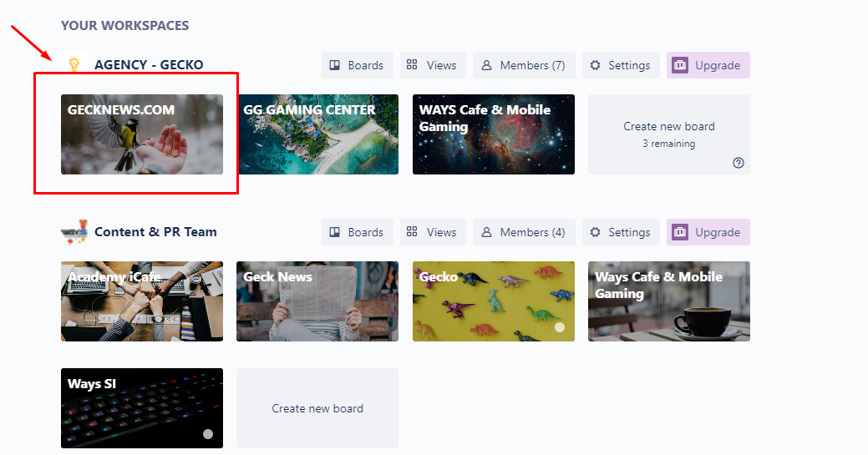Image resolution: width=868 pixels, height=455 pixels.
Task: View Members (7) of AGENCY - GECKO
Action: click(x=524, y=65)
